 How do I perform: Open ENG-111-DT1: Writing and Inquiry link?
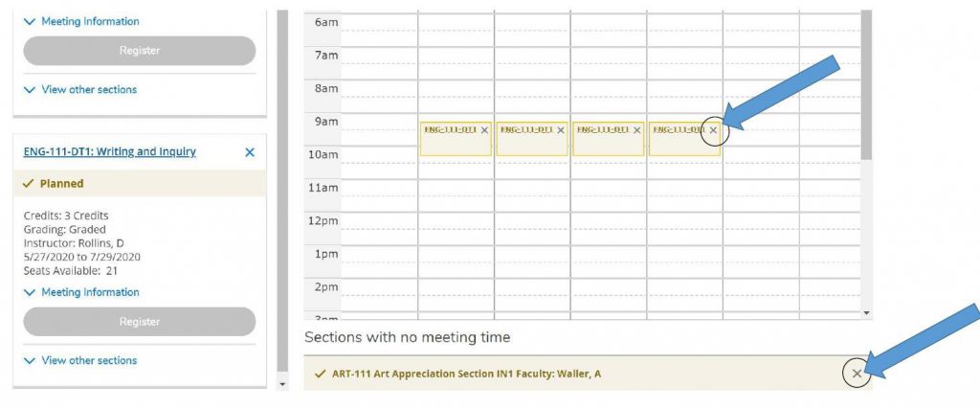pos(110,151)
